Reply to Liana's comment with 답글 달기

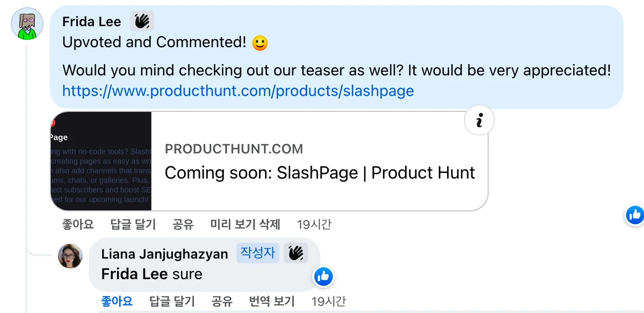(172, 301)
